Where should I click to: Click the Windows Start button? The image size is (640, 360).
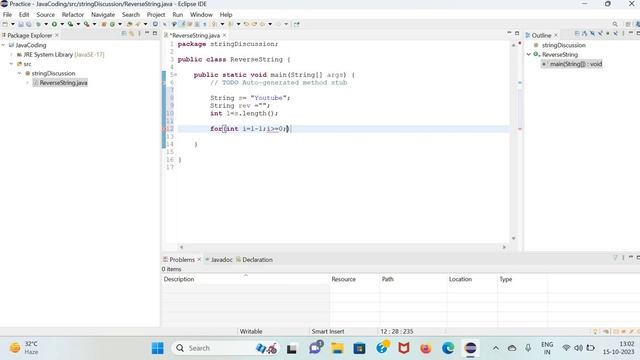tap(158, 348)
